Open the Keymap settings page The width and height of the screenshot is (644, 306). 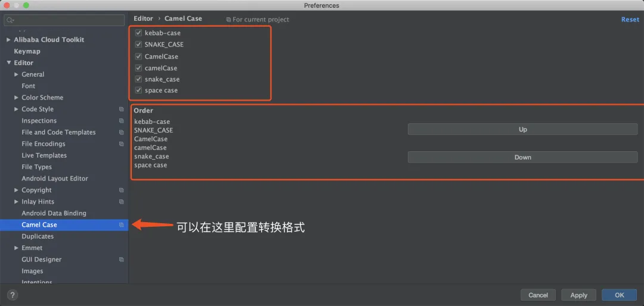pyautogui.click(x=27, y=51)
